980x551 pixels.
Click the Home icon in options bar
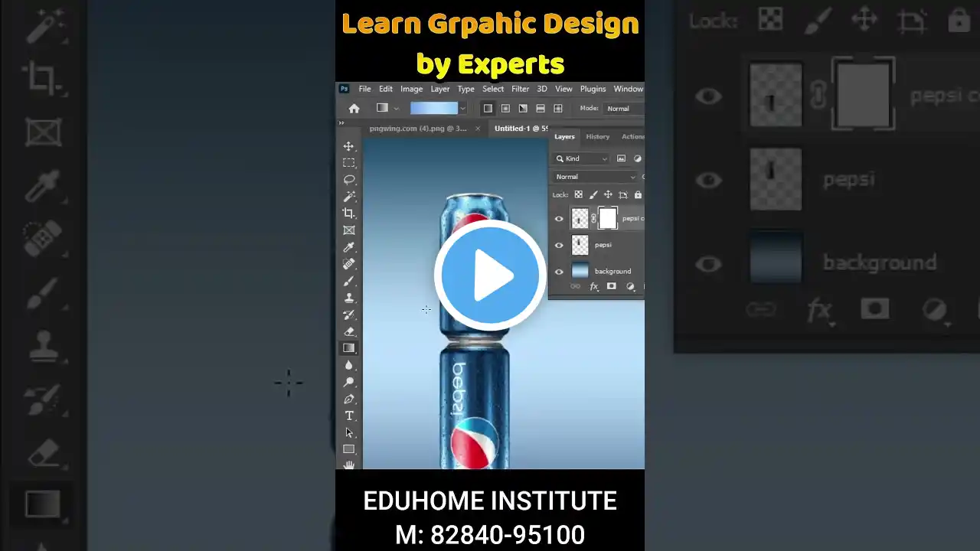(x=354, y=109)
